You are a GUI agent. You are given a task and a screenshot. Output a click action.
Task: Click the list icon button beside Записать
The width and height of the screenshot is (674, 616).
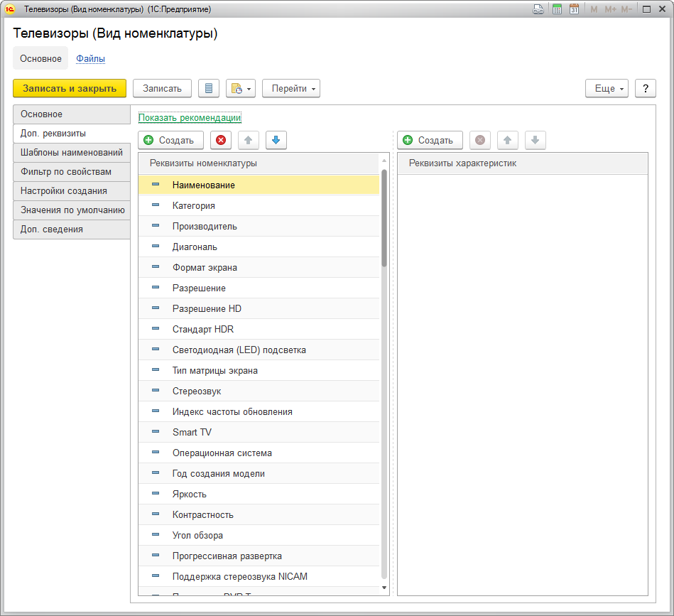click(209, 88)
